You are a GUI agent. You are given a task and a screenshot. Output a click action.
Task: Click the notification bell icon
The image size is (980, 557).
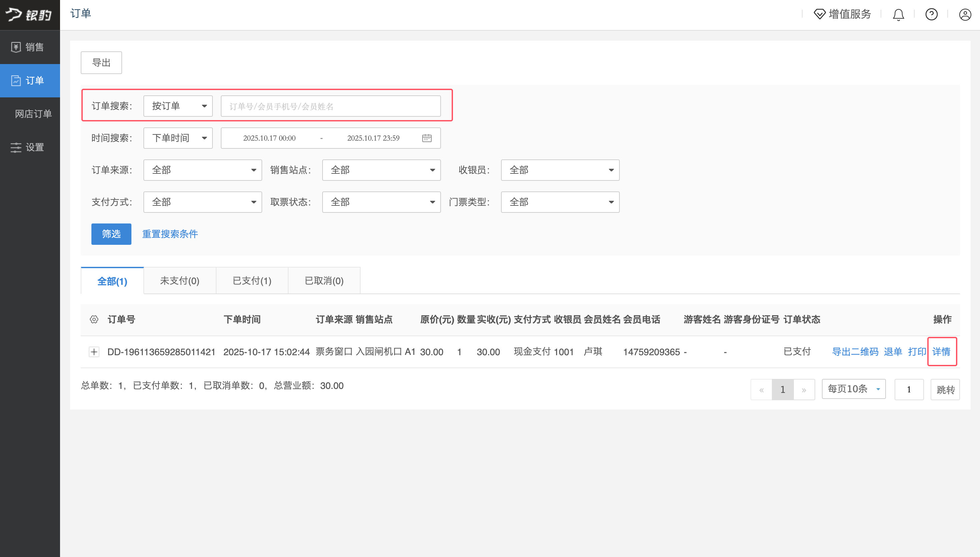click(x=898, y=15)
